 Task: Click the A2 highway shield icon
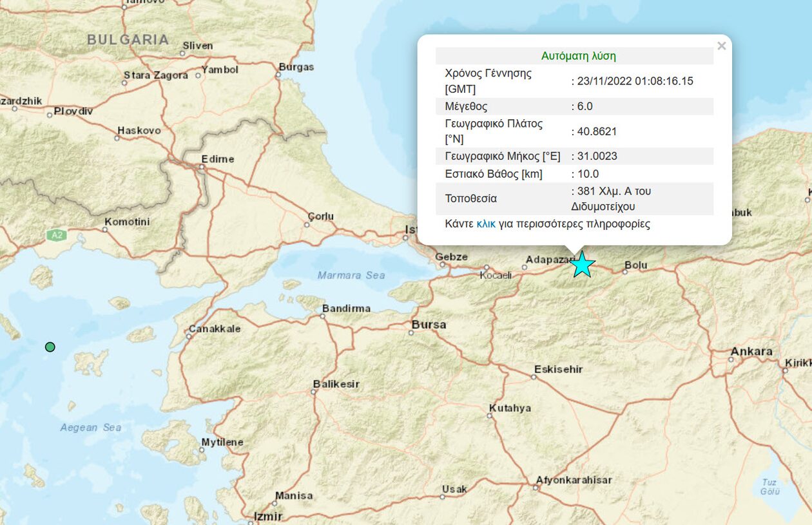click(56, 235)
